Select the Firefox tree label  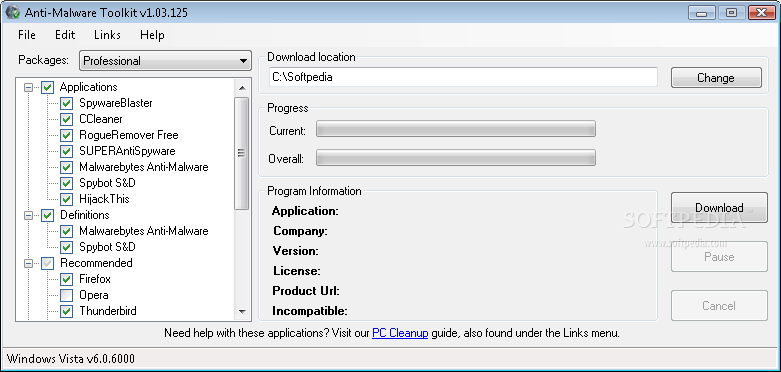95,279
